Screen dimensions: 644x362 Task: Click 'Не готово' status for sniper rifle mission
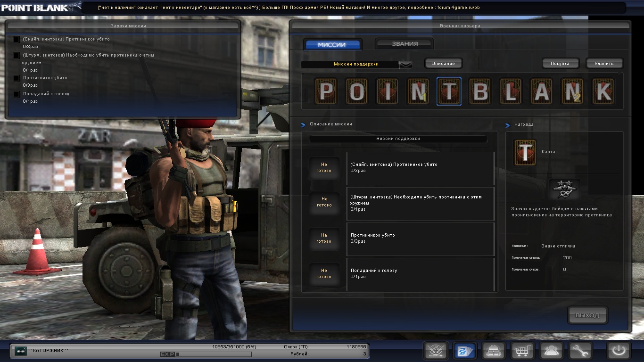[324, 168]
